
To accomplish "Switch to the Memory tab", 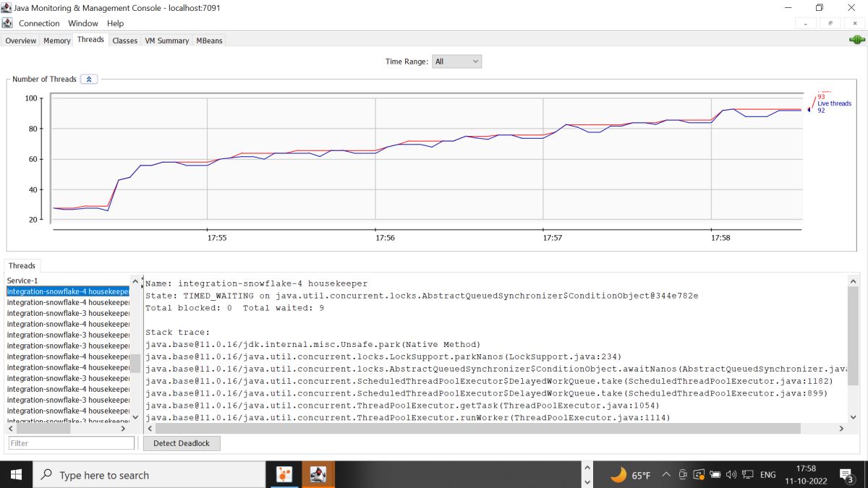I will (57, 40).
